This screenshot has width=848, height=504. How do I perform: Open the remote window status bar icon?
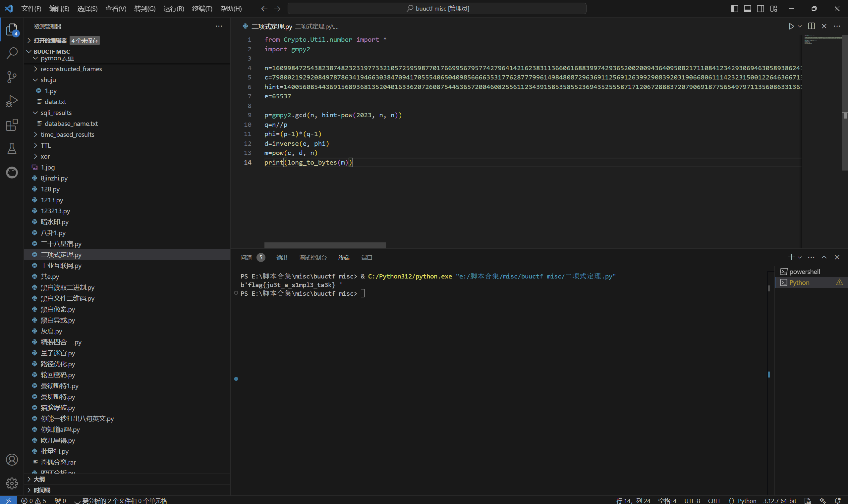[x=8, y=500]
